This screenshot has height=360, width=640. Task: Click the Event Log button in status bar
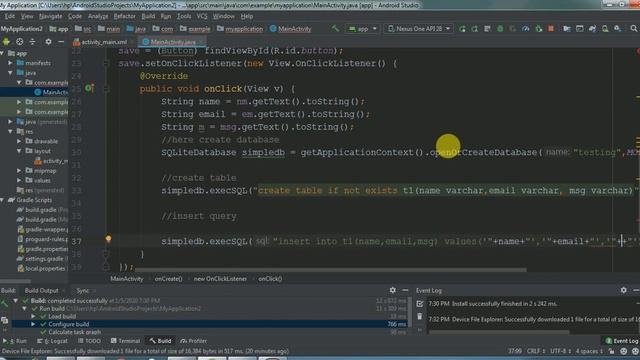click(x=622, y=341)
